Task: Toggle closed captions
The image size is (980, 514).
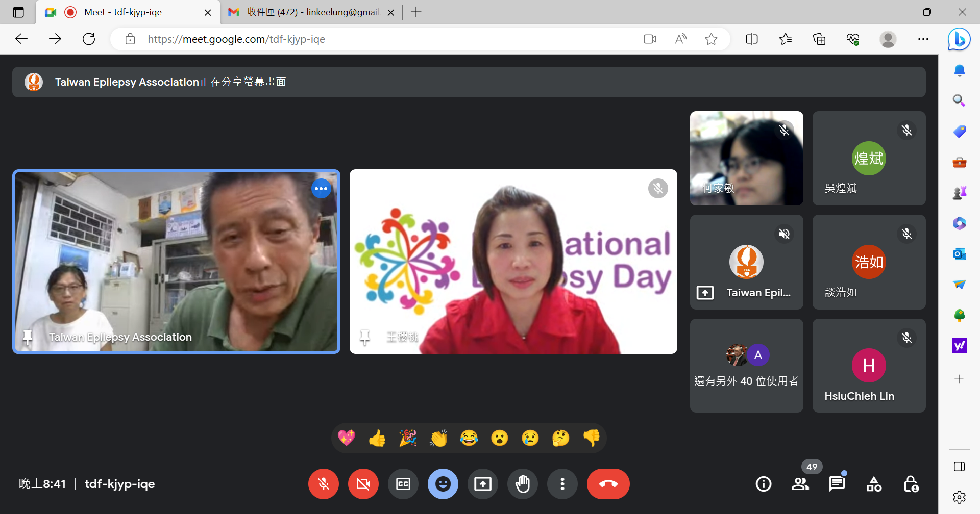Action: (403, 484)
